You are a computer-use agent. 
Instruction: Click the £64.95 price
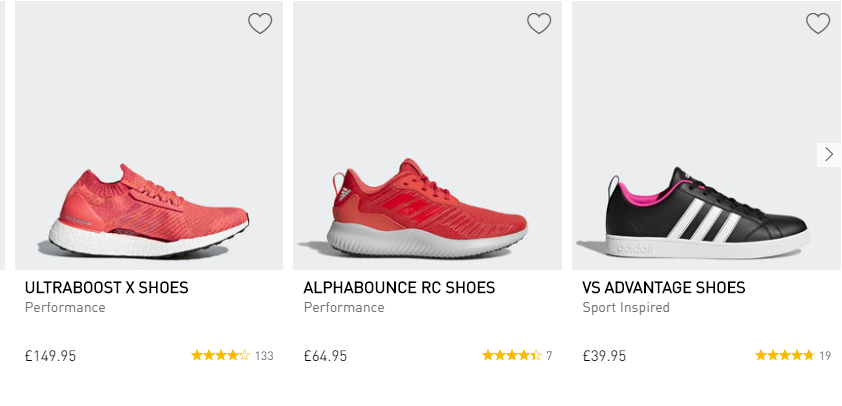click(x=326, y=356)
